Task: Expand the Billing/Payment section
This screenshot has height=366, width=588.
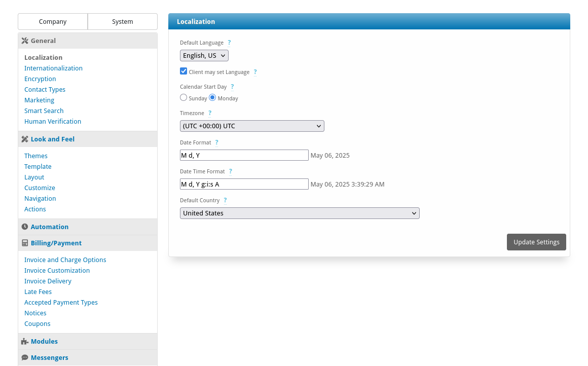Action: click(x=88, y=243)
